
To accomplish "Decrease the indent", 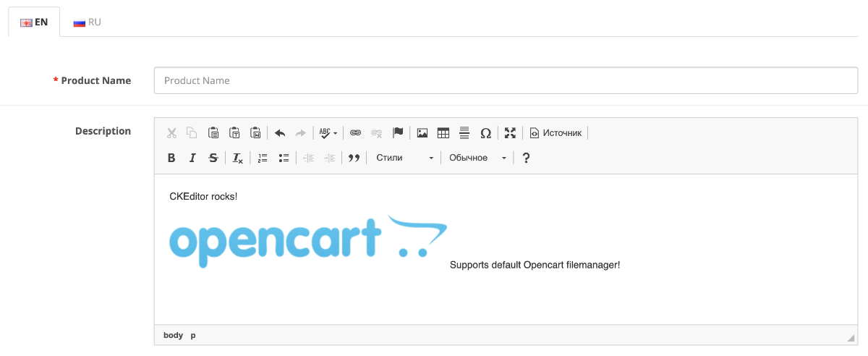I will [308, 158].
